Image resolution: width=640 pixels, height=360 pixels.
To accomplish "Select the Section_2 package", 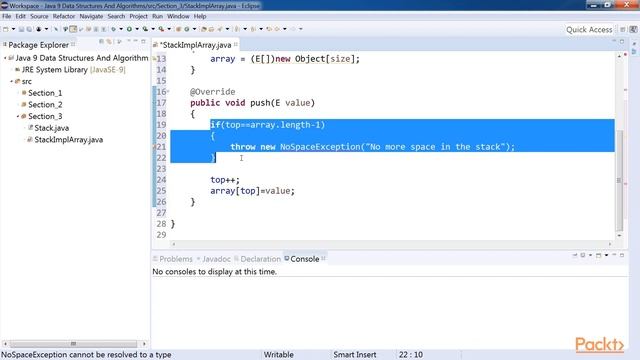I will coord(42,105).
